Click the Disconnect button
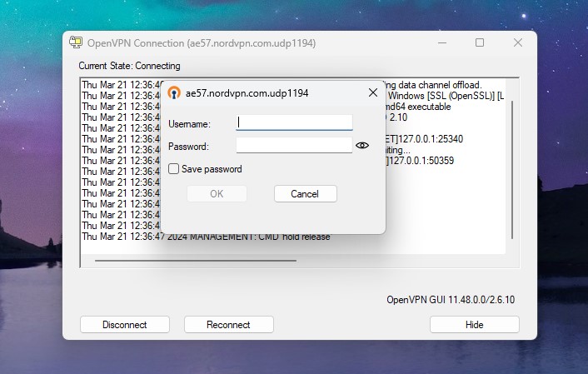This screenshot has width=588, height=374. pyautogui.click(x=124, y=325)
